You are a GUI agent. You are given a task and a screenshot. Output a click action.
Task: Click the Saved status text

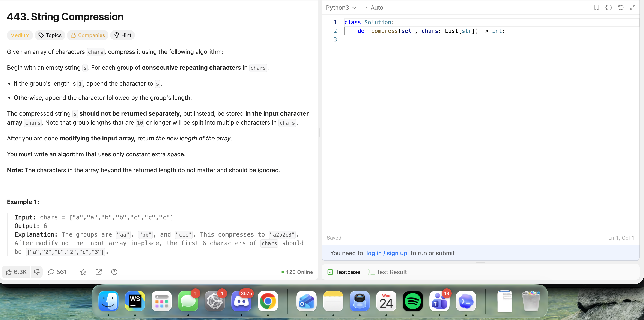coord(334,238)
